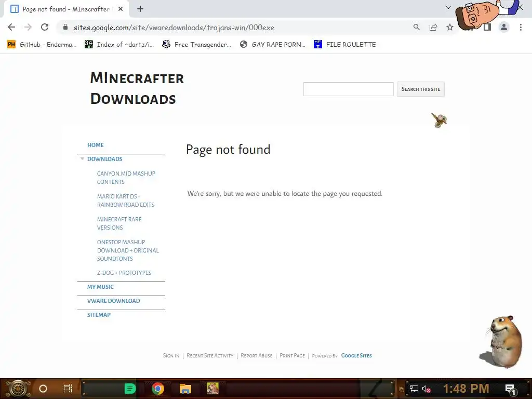Close the Page not found tab
Image resolution: width=532 pixels, height=399 pixels.
pos(121,9)
